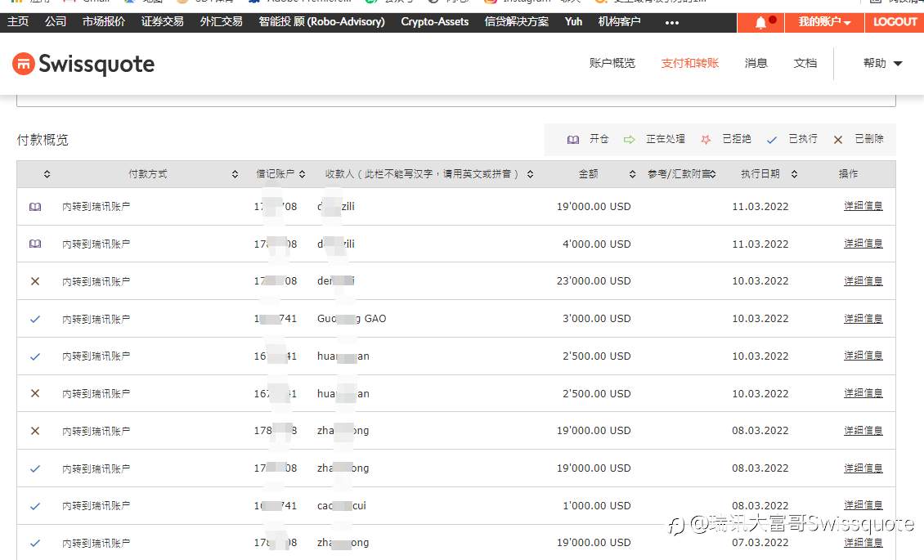Click the amount 3'000.00 USD

(x=596, y=319)
